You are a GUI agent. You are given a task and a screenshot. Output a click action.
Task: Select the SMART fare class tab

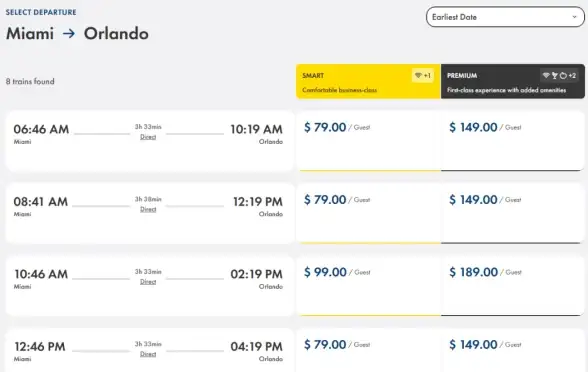coord(368,81)
